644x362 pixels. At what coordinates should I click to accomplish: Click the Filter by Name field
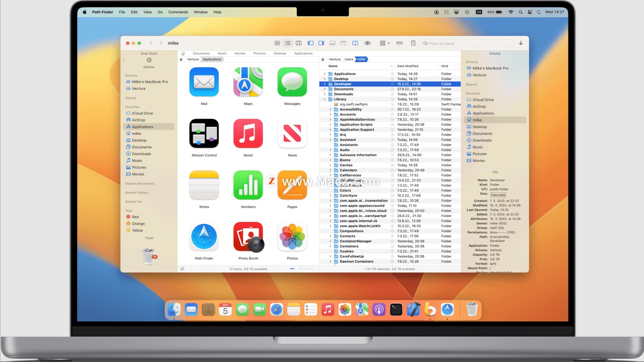coord(468,44)
